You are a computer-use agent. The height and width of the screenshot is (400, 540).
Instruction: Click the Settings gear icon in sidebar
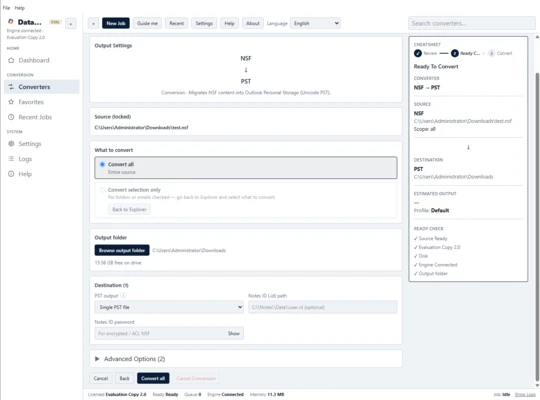pyautogui.click(x=11, y=144)
